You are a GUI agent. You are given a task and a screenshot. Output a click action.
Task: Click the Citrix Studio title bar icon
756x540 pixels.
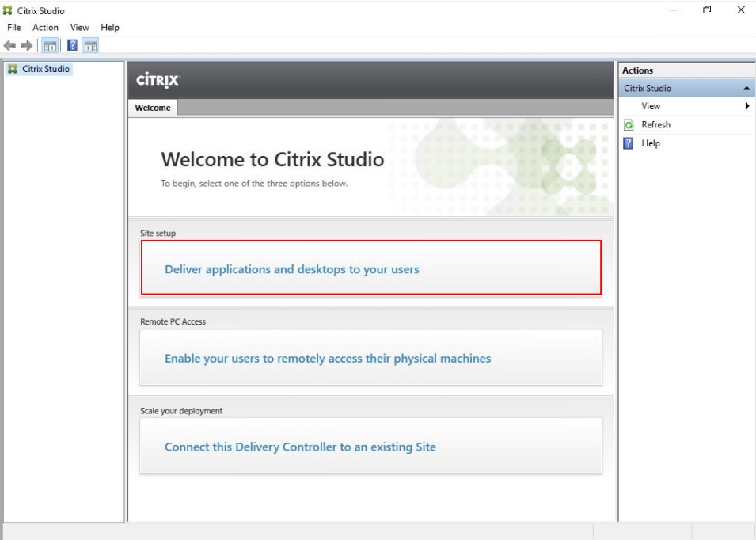8,9
